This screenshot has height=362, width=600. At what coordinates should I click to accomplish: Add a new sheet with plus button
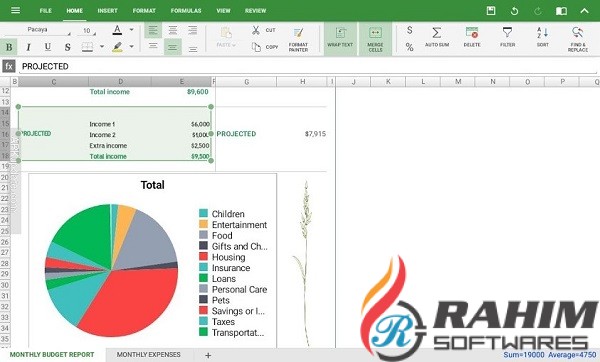pos(208,355)
